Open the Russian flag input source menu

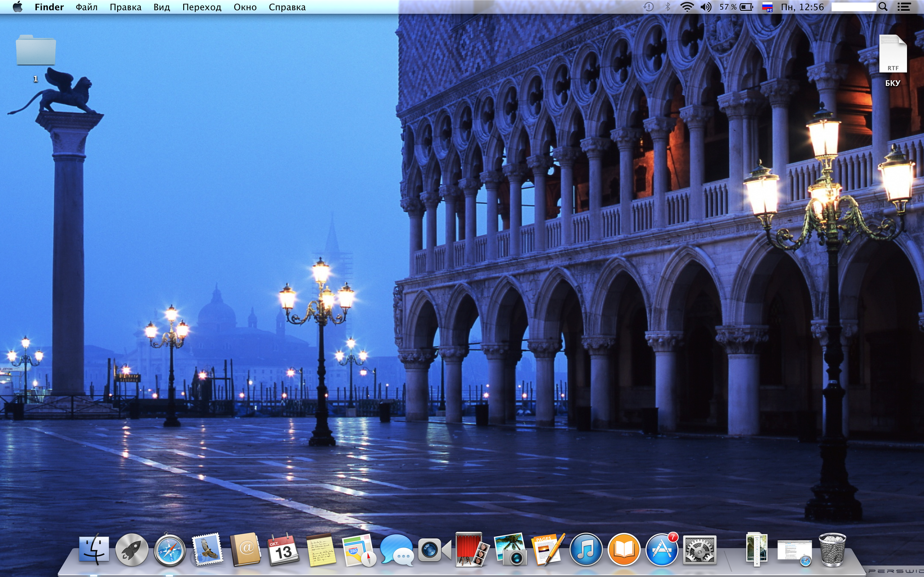(767, 7)
